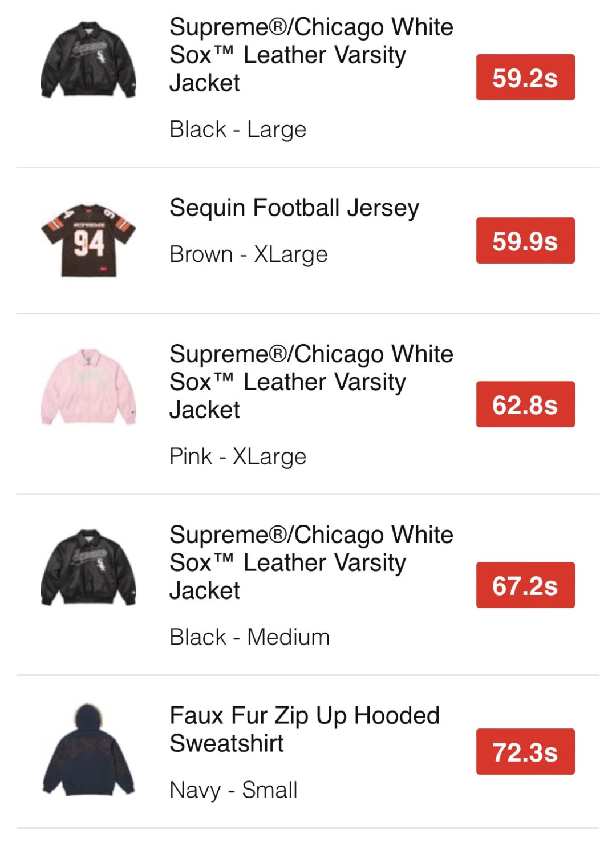Open the navy Faux Fur hooded sweatshirt thumbnail
The width and height of the screenshot is (616, 842).
point(88,750)
